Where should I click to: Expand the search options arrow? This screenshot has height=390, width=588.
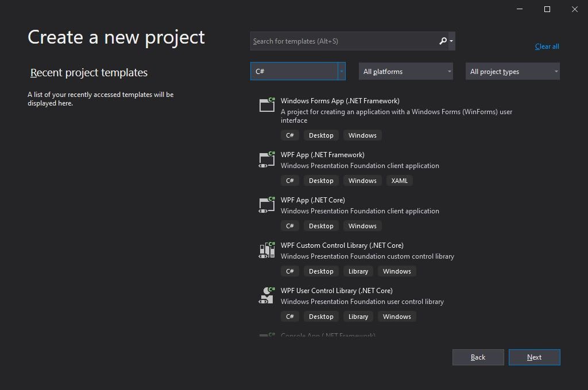point(451,41)
